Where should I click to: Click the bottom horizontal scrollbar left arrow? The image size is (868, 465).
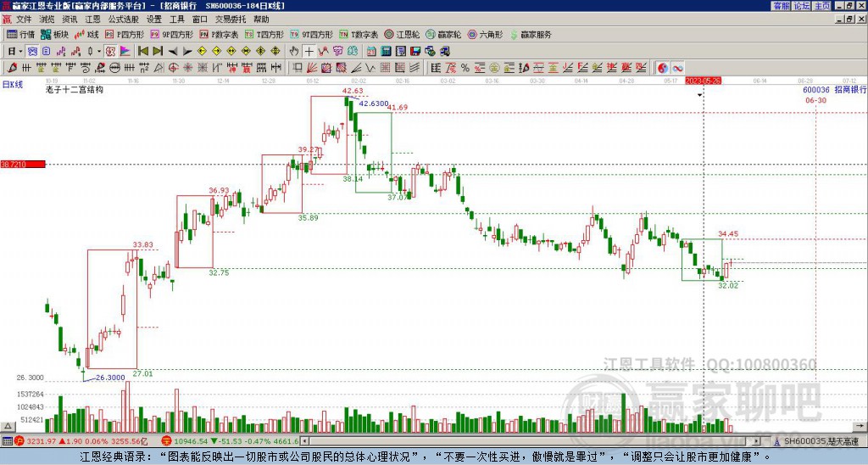point(304,441)
